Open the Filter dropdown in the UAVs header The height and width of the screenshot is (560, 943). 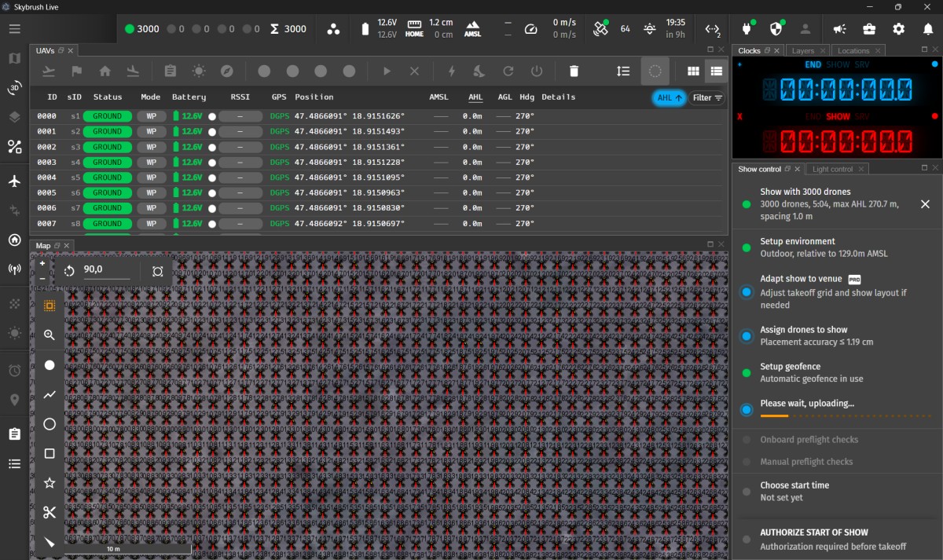pos(706,98)
